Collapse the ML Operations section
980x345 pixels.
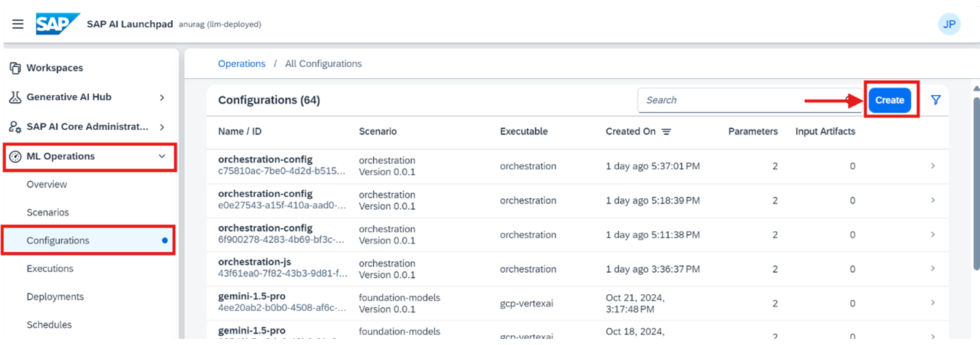point(162,156)
